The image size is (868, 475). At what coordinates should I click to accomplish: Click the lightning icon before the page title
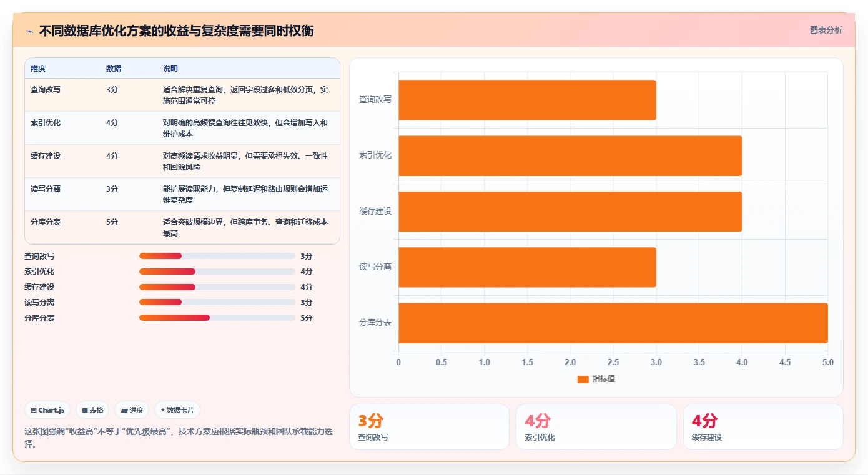click(x=29, y=31)
